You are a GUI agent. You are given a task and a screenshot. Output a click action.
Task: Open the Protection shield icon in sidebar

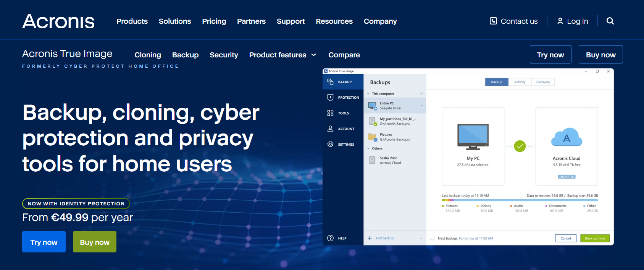coord(331,98)
